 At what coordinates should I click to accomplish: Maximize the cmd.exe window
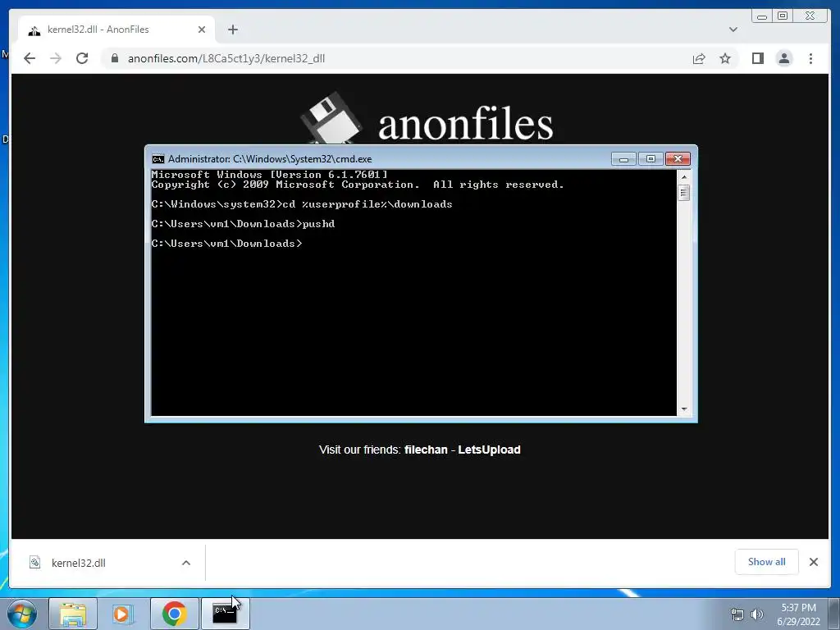651,159
